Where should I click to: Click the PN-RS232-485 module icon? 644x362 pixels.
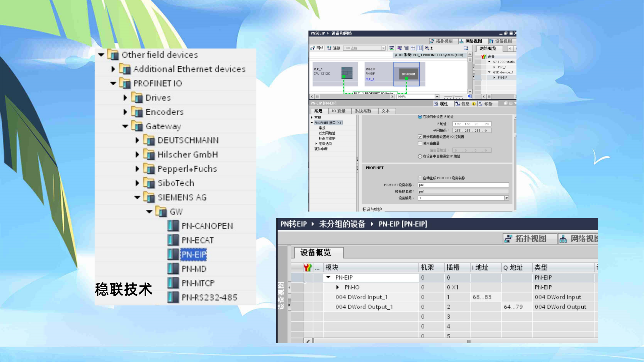pos(173,297)
